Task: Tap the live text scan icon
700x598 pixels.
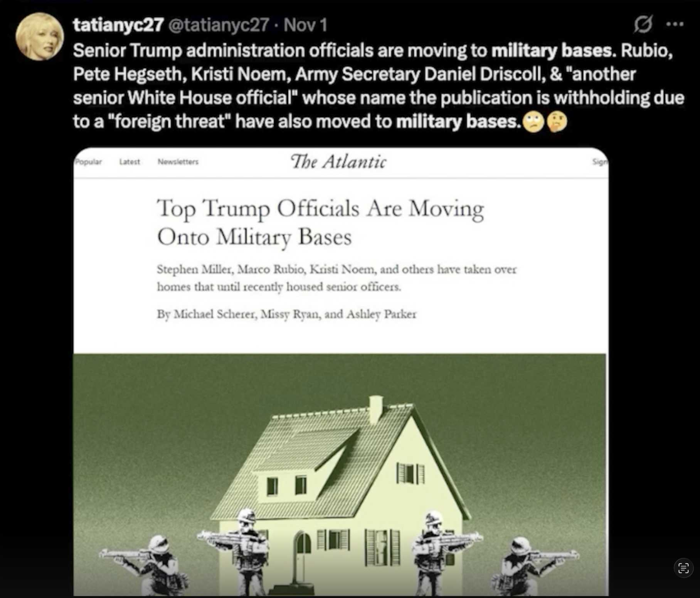Action: tap(683, 568)
